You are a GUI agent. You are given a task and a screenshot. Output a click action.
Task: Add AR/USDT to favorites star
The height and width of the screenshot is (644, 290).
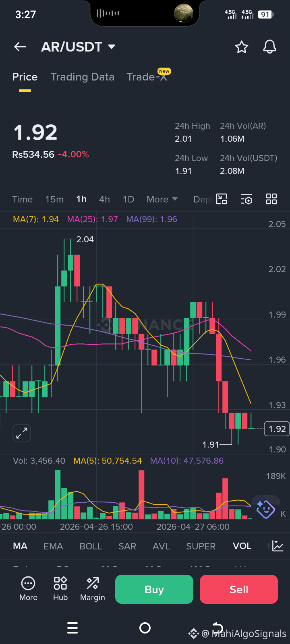tap(242, 47)
